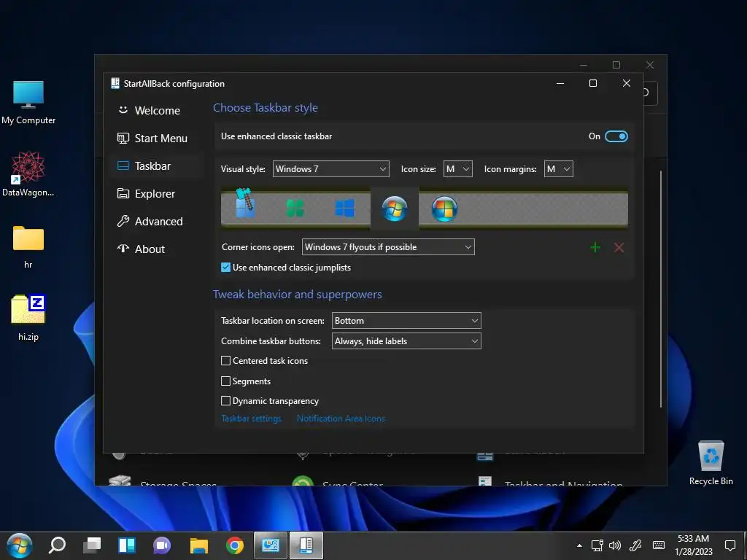Click the taskbar clock and date
This screenshot has height=560, width=747.
[693, 545]
